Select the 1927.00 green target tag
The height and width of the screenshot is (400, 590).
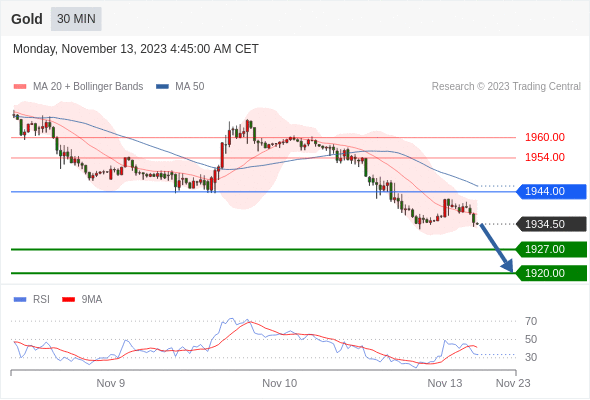coord(551,249)
